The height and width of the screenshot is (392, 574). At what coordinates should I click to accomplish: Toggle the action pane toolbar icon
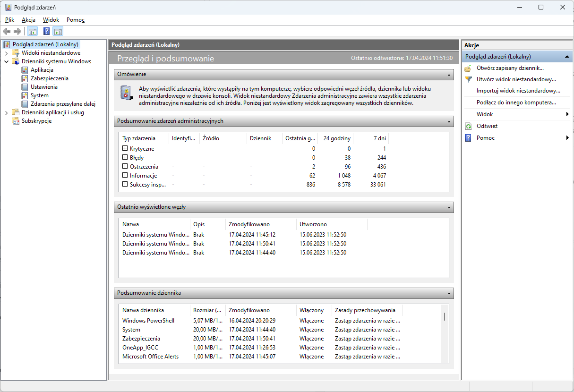58,32
